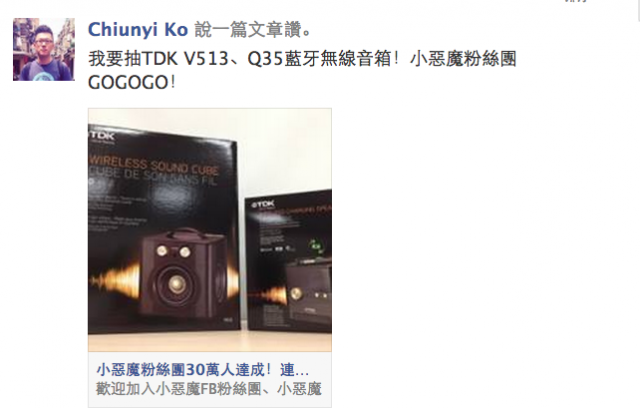The width and height of the screenshot is (640, 408).
Task: Click the cube speaker's large round woofer
Action: point(176,283)
